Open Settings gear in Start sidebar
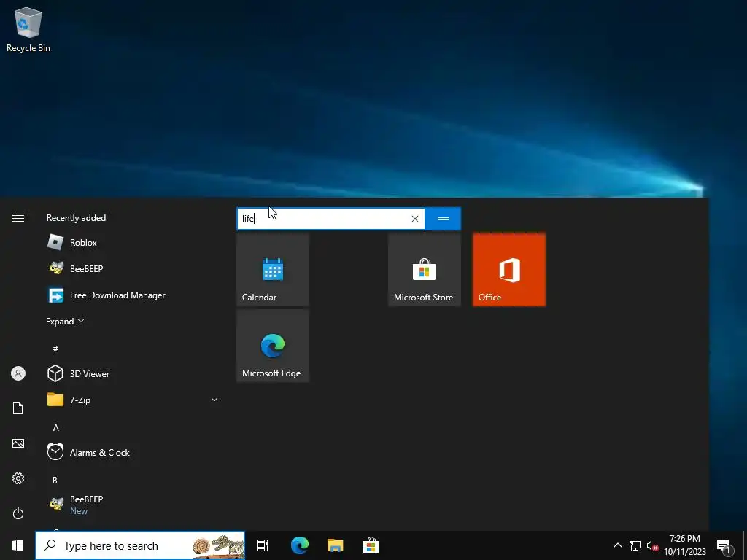Viewport: 747px width, 560px height. 18,478
